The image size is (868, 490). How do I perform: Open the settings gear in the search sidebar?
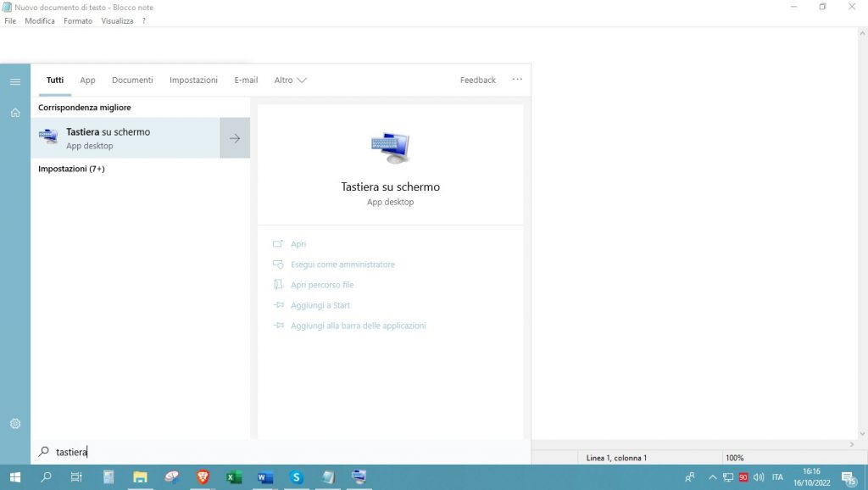tap(15, 423)
